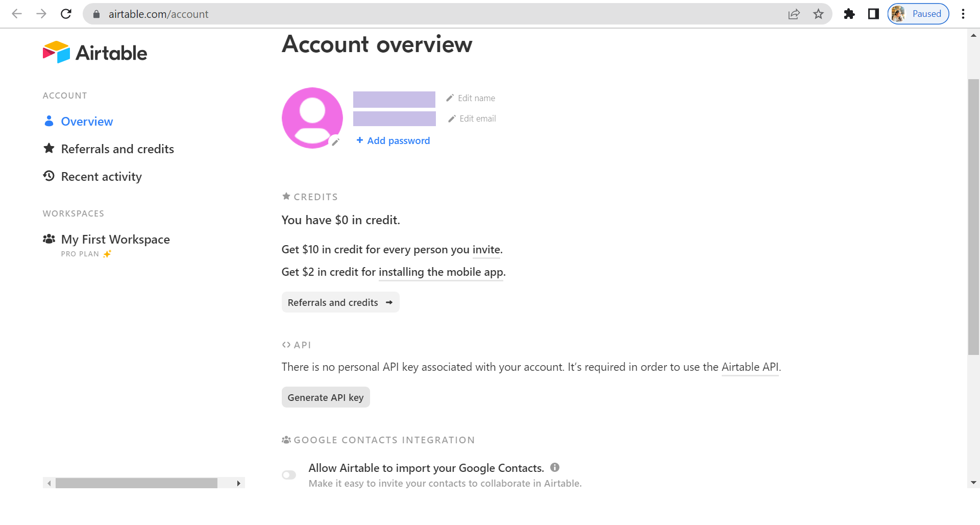Reload the page
The height and width of the screenshot is (525, 980).
click(x=66, y=14)
